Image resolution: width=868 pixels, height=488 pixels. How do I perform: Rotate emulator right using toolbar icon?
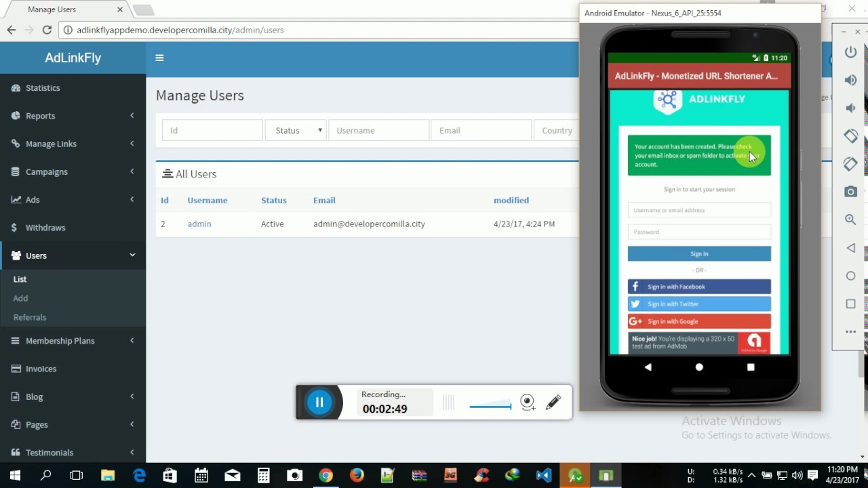pos(850,164)
